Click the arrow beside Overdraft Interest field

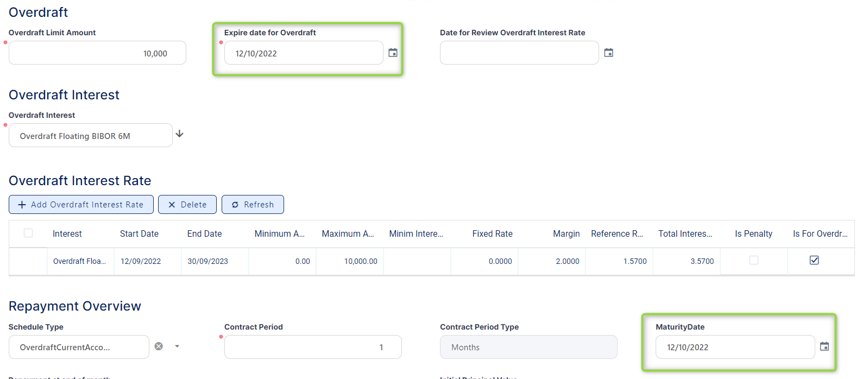pos(180,134)
